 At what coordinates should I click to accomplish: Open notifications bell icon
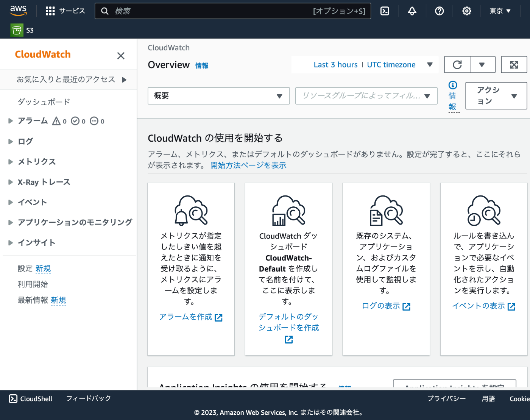(412, 11)
